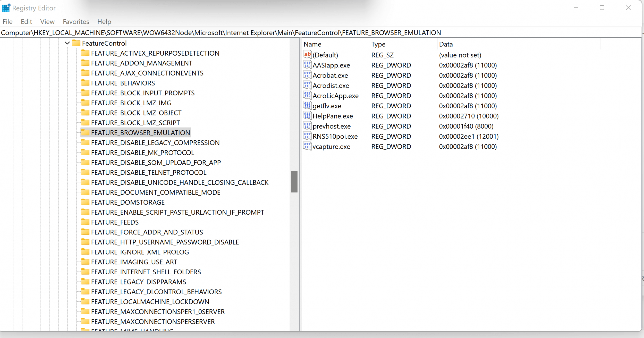Image resolution: width=644 pixels, height=338 pixels.
Task: Click folder icon of FEATURE_LEGACY_DISPPARAMS
Action: (85, 282)
